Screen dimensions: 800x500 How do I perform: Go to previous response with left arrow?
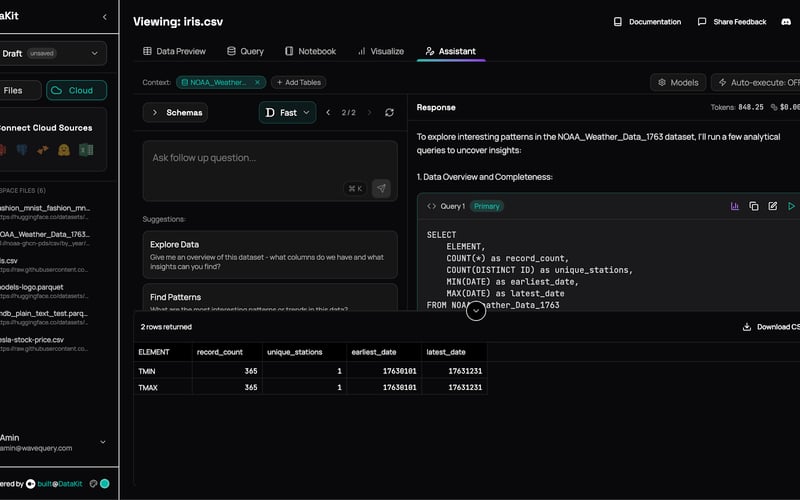329,112
